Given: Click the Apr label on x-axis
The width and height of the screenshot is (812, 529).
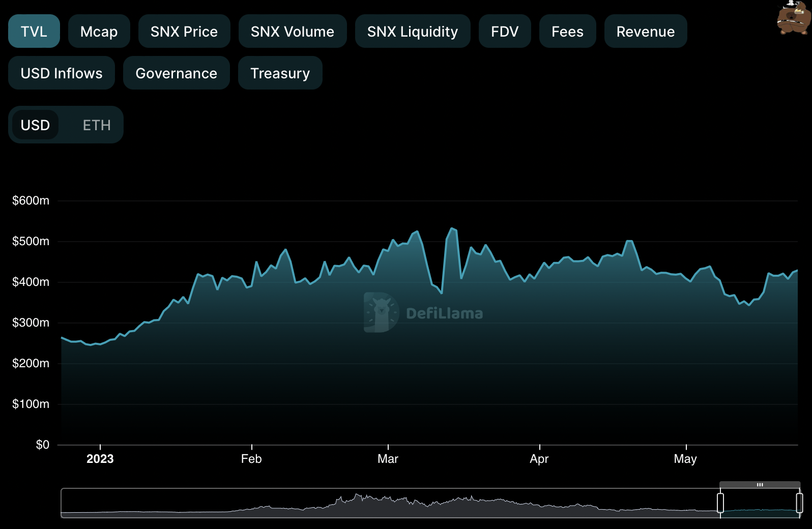Looking at the screenshot, I should tap(539, 459).
